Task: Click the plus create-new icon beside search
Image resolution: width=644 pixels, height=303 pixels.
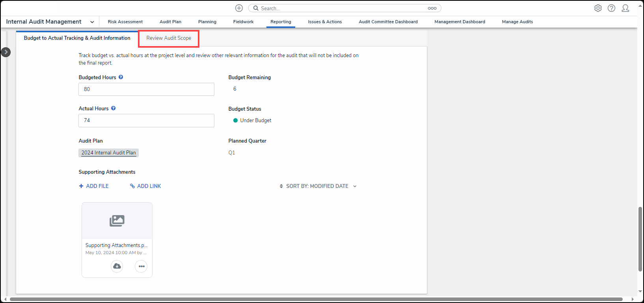Action: tap(239, 8)
